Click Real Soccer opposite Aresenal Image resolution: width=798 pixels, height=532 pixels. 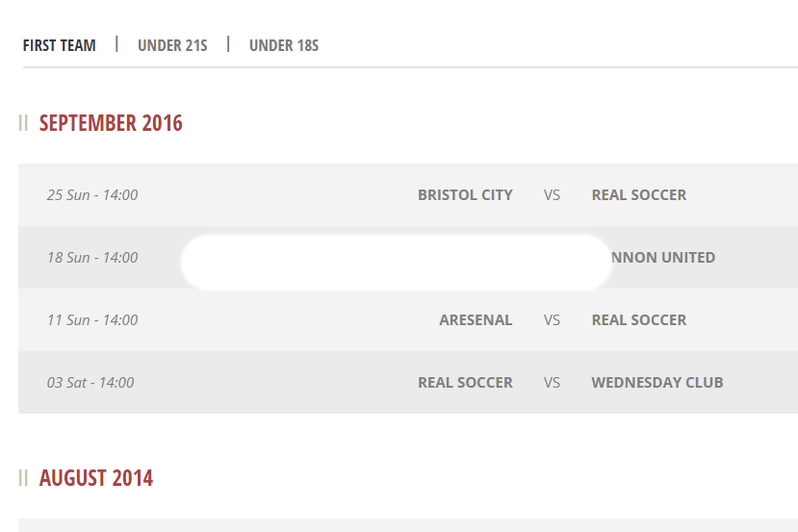[639, 320]
